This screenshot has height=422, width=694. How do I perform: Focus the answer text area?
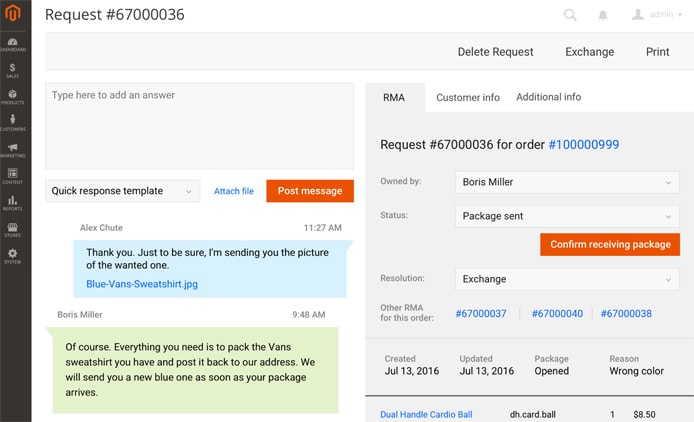point(200,126)
